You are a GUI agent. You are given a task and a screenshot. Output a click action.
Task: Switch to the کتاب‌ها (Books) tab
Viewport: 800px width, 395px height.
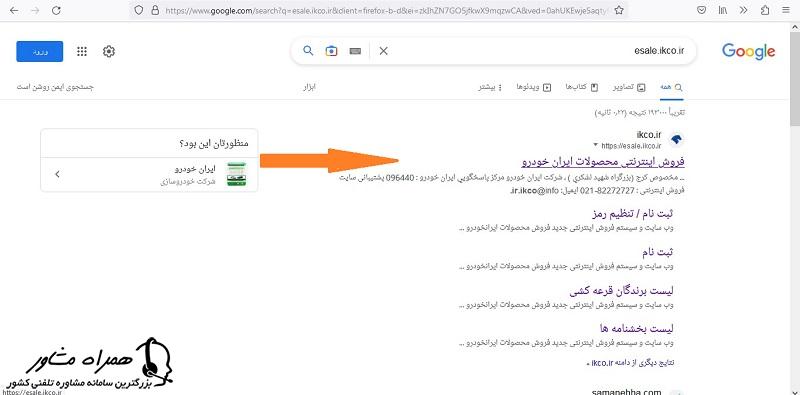[582, 87]
